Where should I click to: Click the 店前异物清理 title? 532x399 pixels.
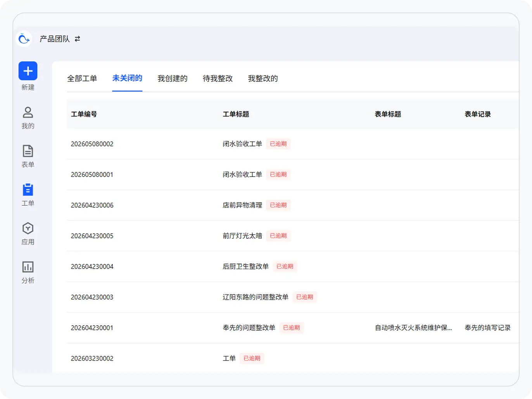click(242, 205)
